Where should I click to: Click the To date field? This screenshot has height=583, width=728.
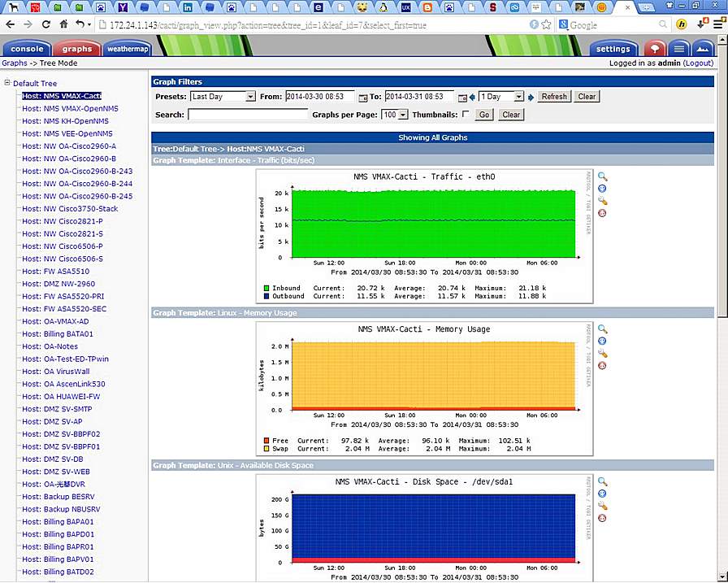[x=419, y=97]
